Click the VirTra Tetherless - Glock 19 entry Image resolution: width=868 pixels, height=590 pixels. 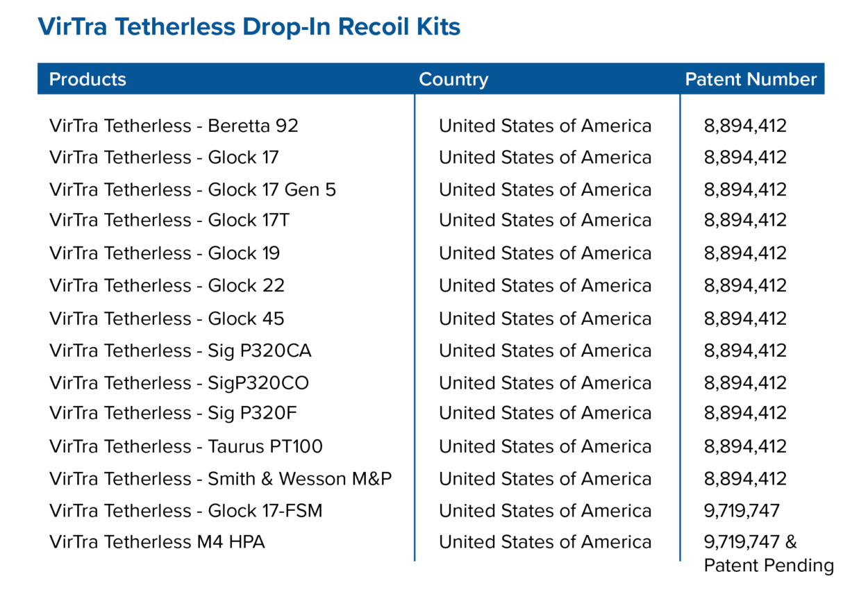165,253
